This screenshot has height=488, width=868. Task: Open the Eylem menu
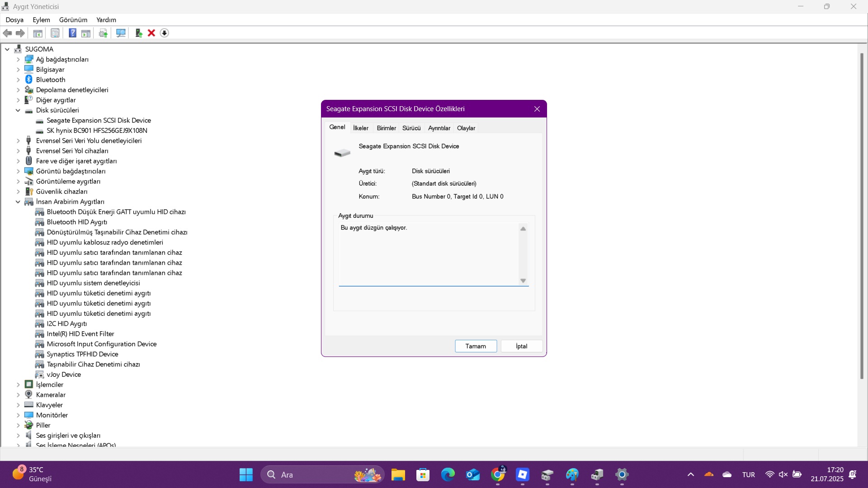tap(41, 20)
